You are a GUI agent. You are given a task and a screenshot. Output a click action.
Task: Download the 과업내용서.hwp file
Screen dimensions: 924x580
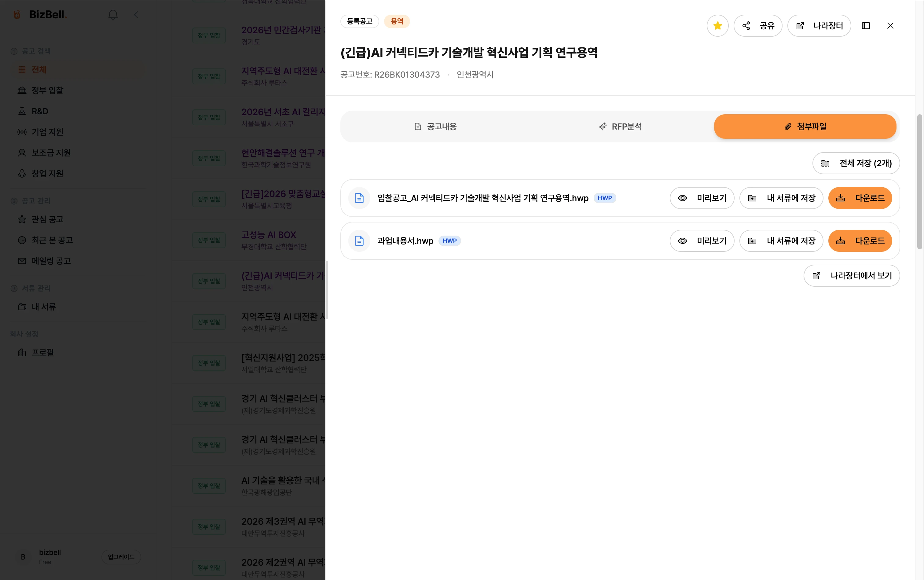860,241
